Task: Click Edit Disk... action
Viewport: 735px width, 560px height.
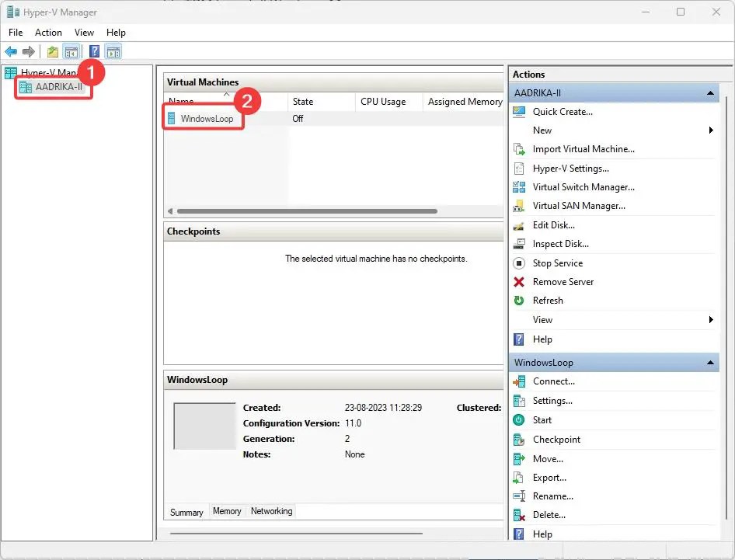Action: tap(554, 225)
